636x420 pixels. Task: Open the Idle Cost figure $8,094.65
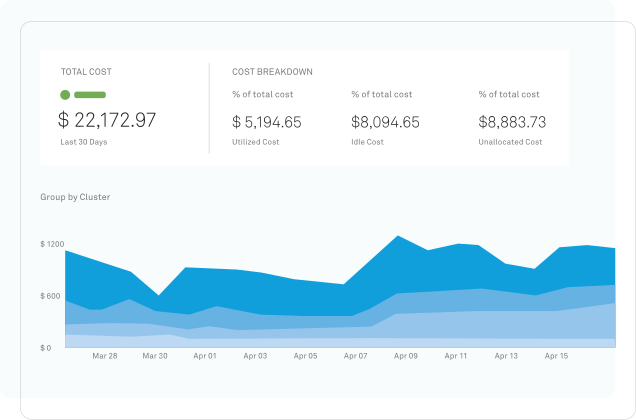[x=385, y=122]
